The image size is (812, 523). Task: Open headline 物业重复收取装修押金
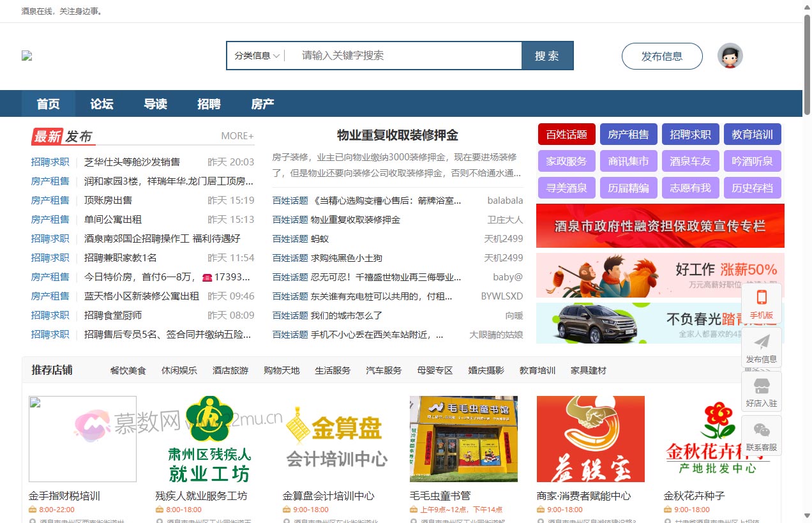tap(397, 135)
